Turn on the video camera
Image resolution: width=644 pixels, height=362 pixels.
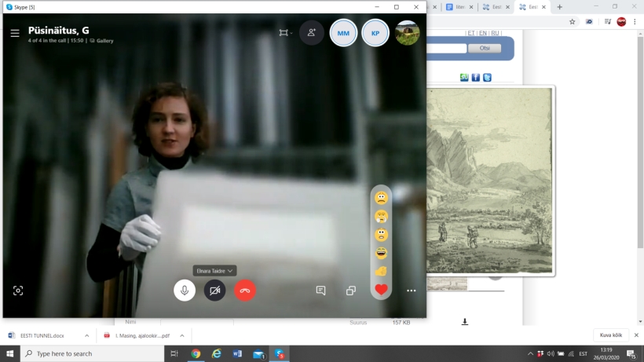pos(214,291)
